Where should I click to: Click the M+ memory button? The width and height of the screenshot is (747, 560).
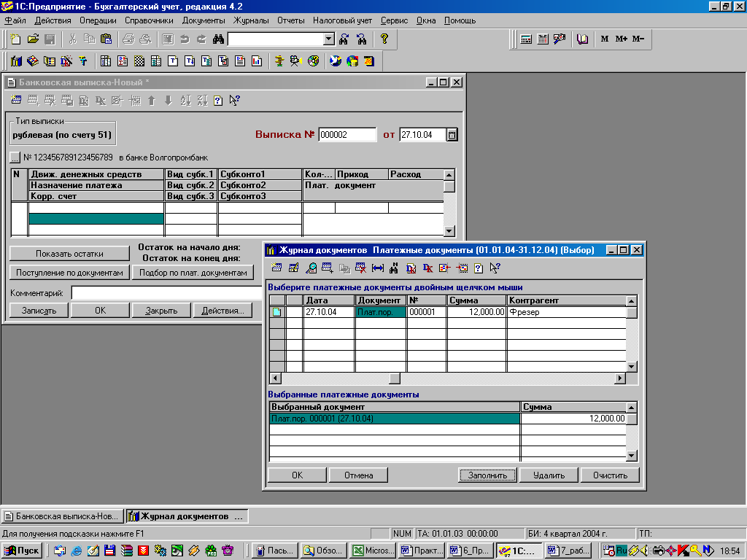coord(621,39)
